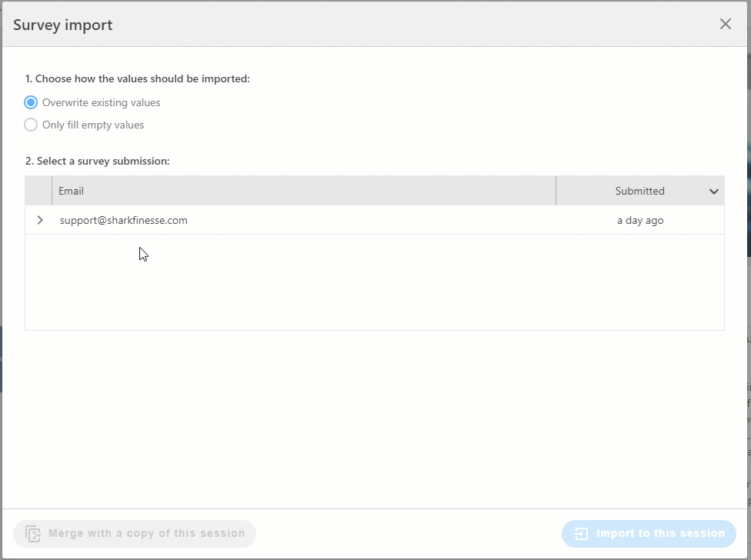Screen dimensions: 751x560
Task: Select the support@sharkfinesse.com email cell
Action: pos(124,220)
